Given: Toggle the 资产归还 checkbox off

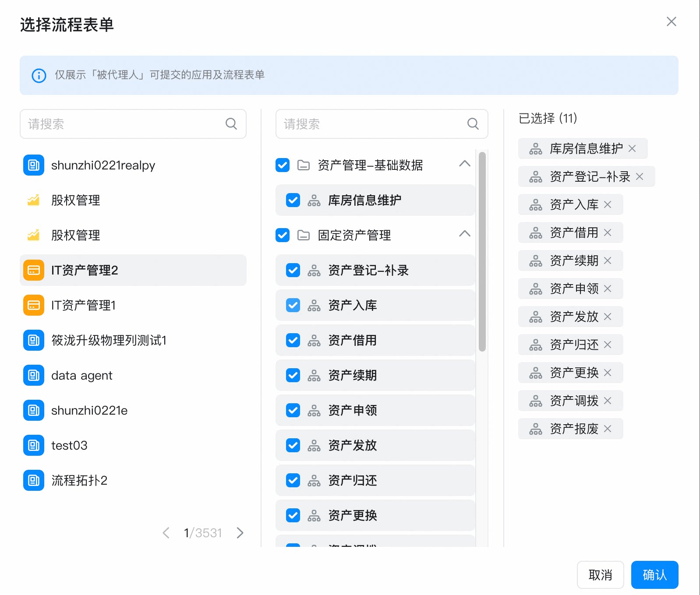Looking at the screenshot, I should 293,480.
